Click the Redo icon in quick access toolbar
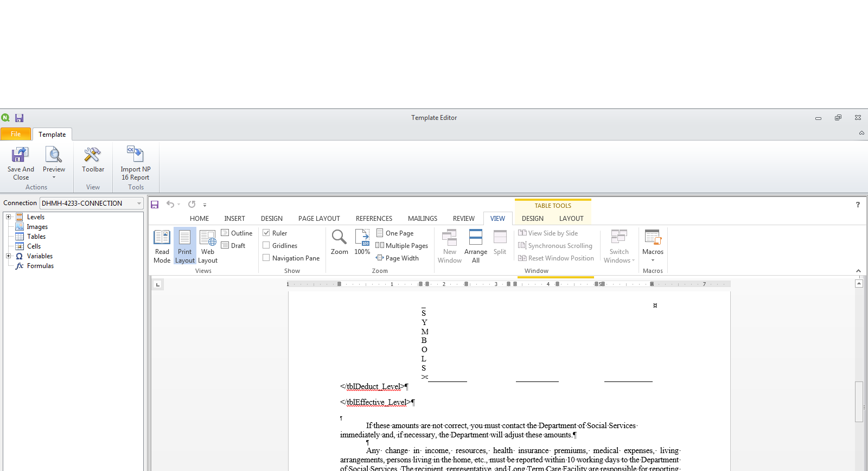The width and height of the screenshot is (868, 471). click(x=192, y=205)
